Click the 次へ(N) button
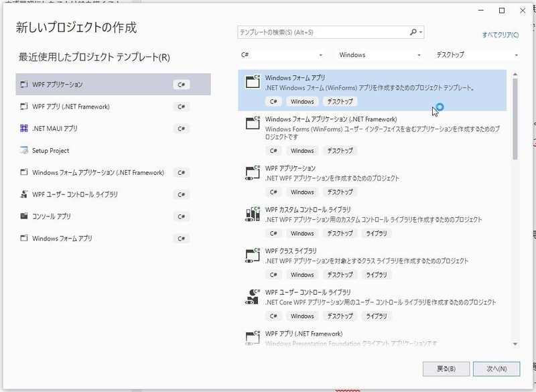Image resolution: width=536 pixels, height=392 pixels. coord(496,369)
